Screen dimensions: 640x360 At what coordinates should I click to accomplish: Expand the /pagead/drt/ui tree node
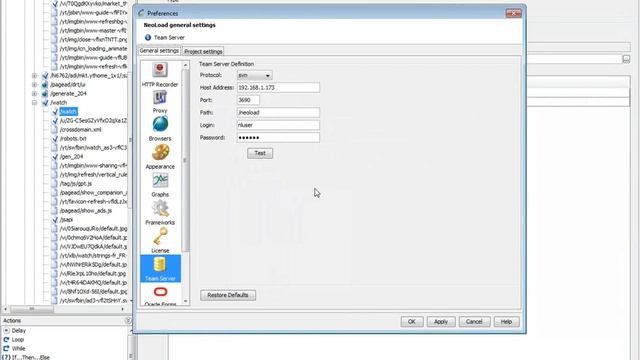[x=35, y=84]
